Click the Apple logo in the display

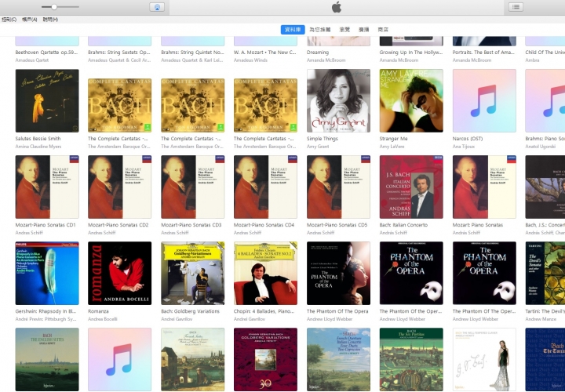click(337, 7)
